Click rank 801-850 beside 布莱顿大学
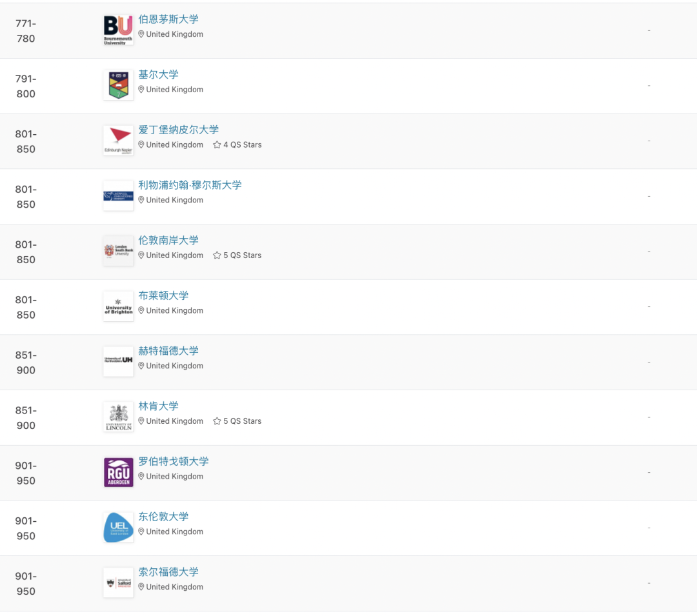697x616 pixels. [x=26, y=307]
